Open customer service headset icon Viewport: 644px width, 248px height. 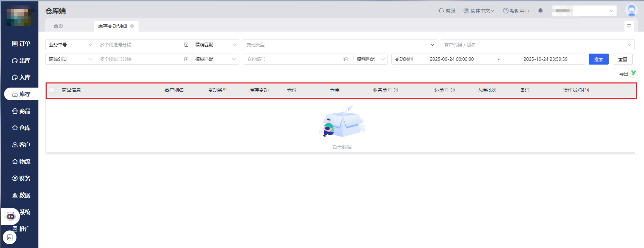[441, 11]
